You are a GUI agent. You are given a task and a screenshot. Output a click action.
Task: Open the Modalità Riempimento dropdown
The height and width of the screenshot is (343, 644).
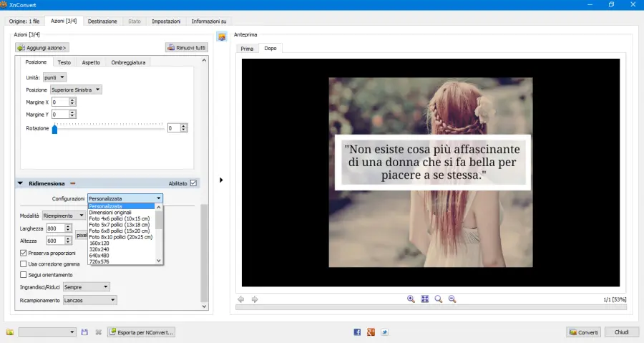(x=64, y=216)
